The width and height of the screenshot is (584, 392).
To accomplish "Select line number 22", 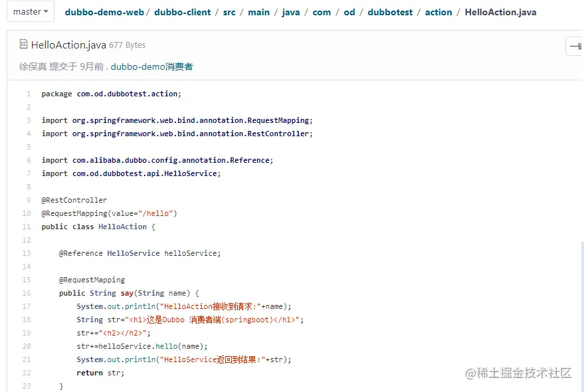I will click(27, 373).
